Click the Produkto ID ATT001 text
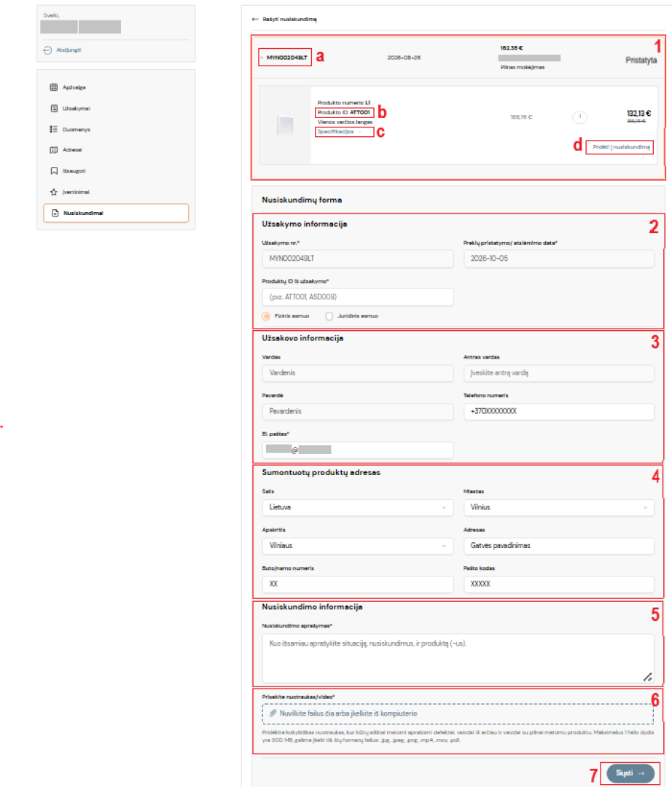The width and height of the screenshot is (672, 787). 344,112
